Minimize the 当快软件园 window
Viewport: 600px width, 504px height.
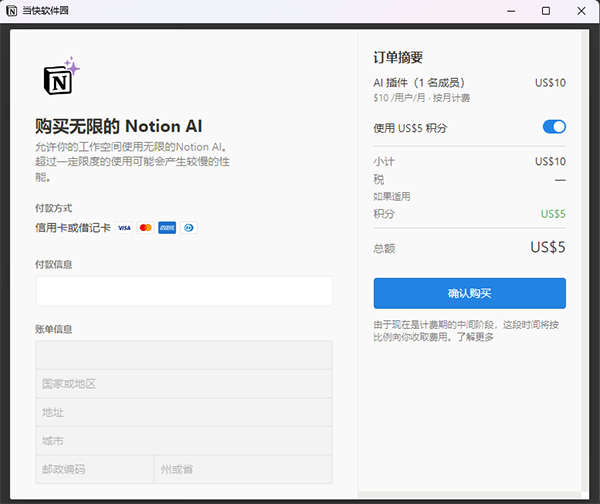coord(511,11)
